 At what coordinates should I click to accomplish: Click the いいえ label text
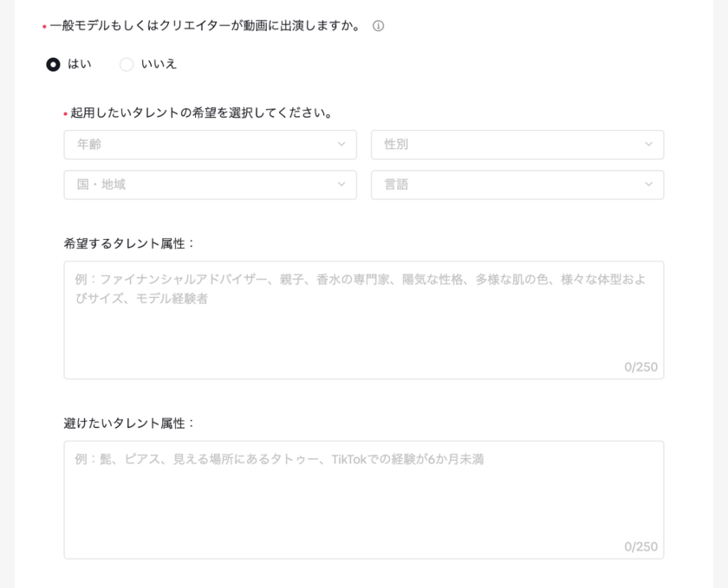coord(159,64)
